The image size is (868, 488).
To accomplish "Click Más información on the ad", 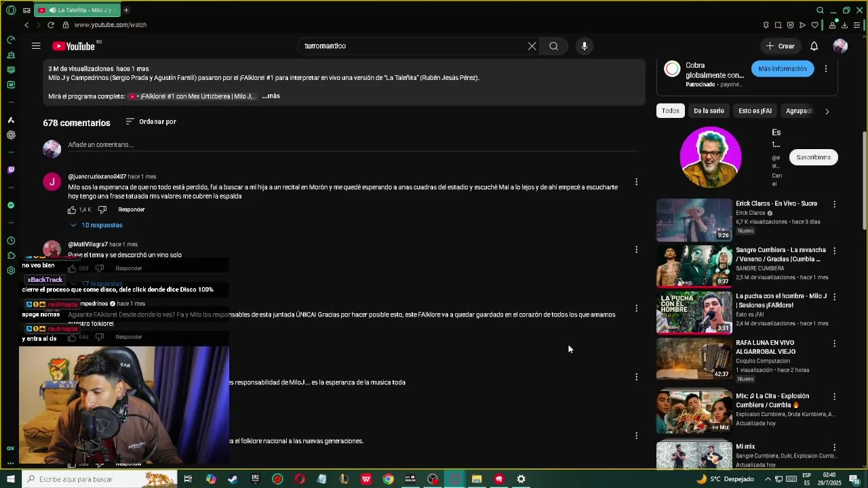I will click(783, 68).
